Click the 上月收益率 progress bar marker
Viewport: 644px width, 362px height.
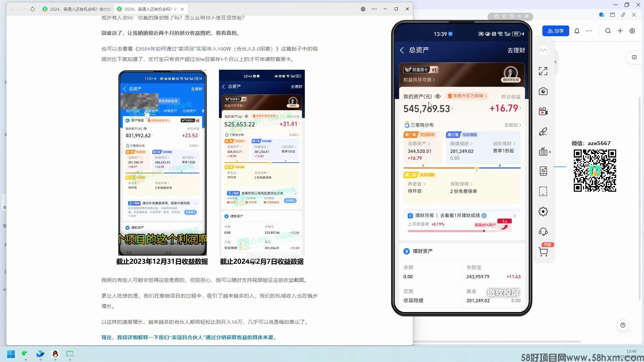point(484,231)
